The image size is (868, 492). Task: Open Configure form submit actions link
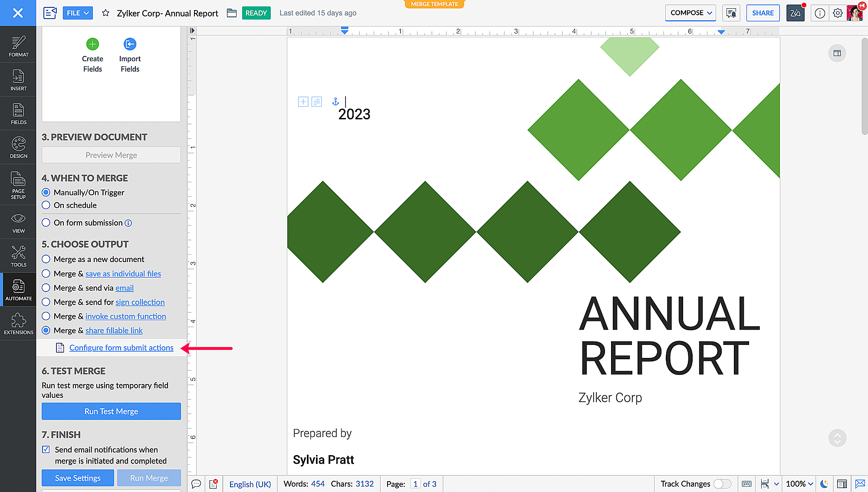coord(121,348)
